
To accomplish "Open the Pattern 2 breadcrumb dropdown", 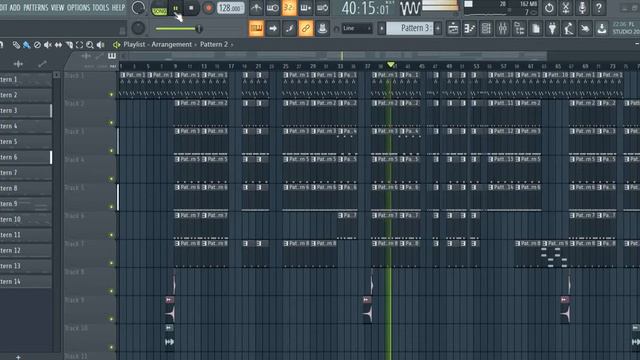I will [214, 44].
